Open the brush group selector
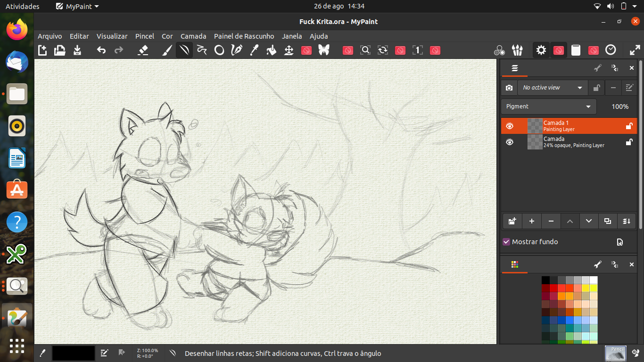Image resolution: width=644 pixels, height=362 pixels. 517,50
